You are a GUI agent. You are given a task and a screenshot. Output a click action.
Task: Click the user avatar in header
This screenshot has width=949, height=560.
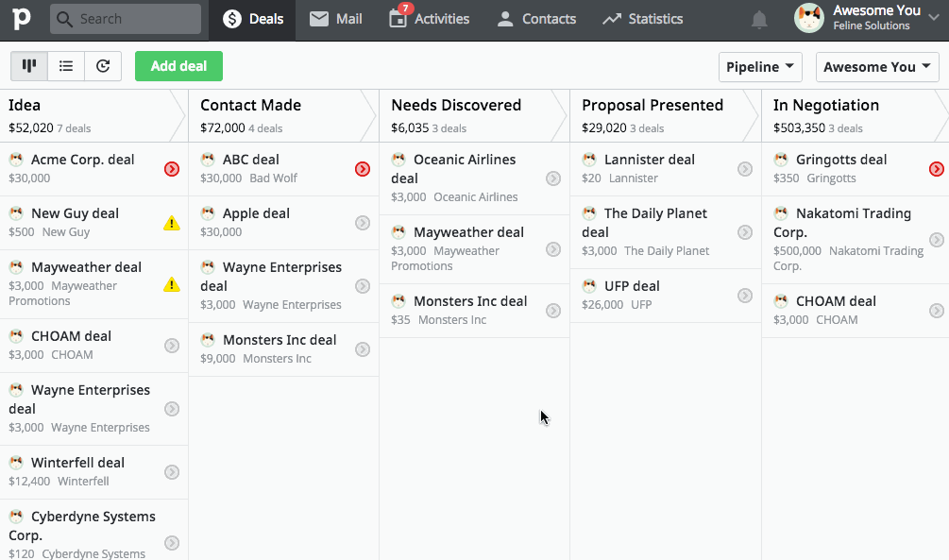tap(809, 18)
